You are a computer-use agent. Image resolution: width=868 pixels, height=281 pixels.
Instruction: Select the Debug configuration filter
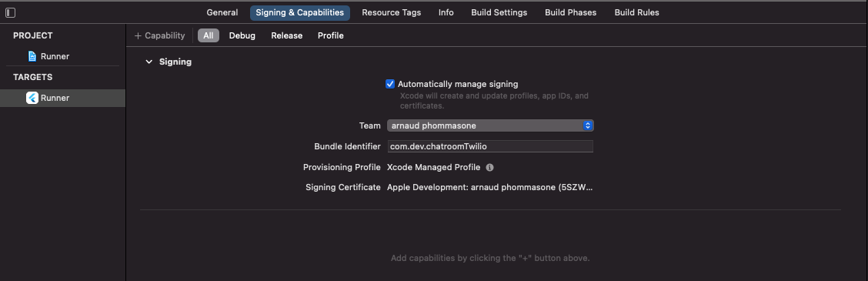pos(242,35)
